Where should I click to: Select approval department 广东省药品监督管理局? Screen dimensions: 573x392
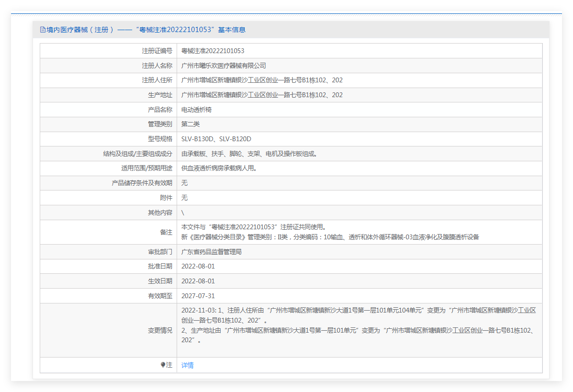coord(211,252)
